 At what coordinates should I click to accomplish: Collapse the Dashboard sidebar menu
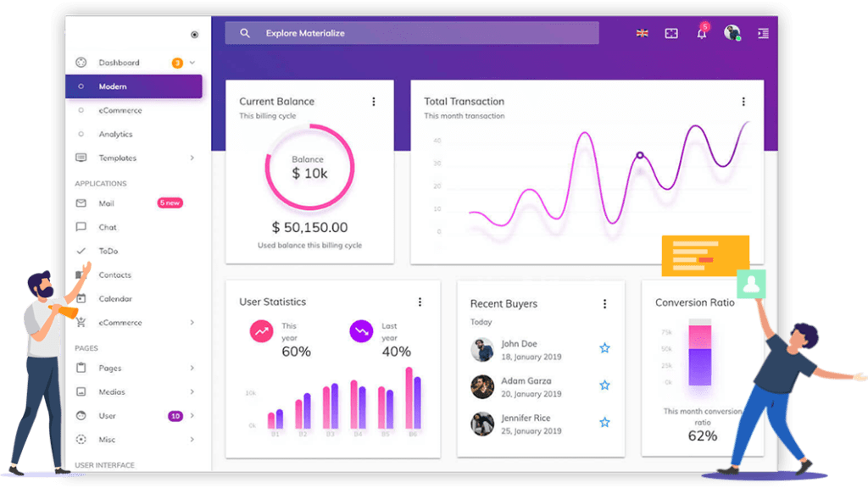[192, 63]
